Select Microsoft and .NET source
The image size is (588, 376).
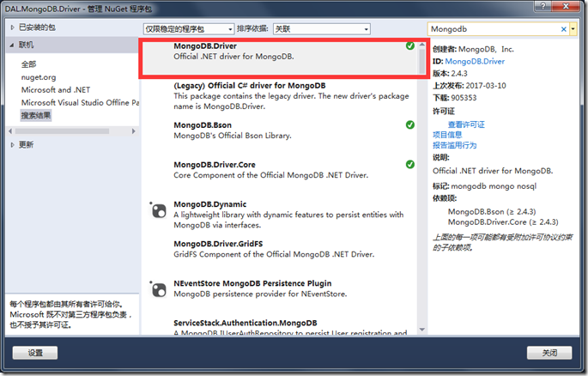[56, 90]
